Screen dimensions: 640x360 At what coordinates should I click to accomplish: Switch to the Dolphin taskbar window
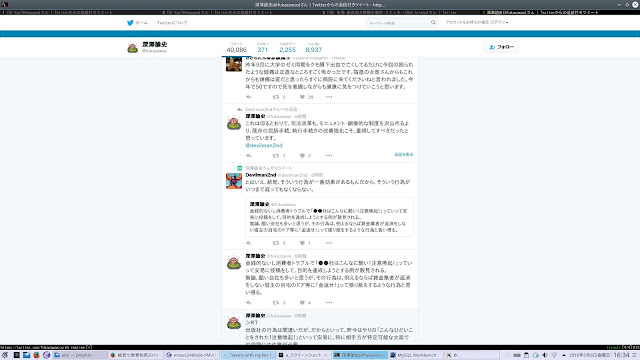(80, 355)
